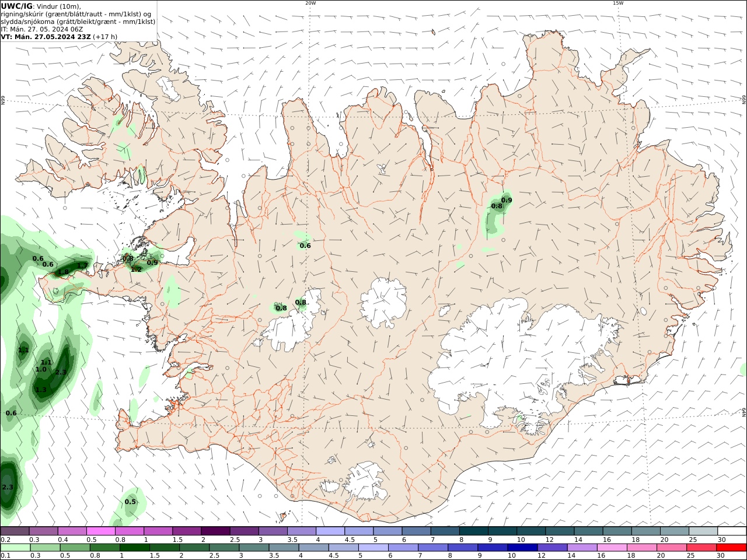Click the '0.5' map value in the southern sea

tap(130, 502)
